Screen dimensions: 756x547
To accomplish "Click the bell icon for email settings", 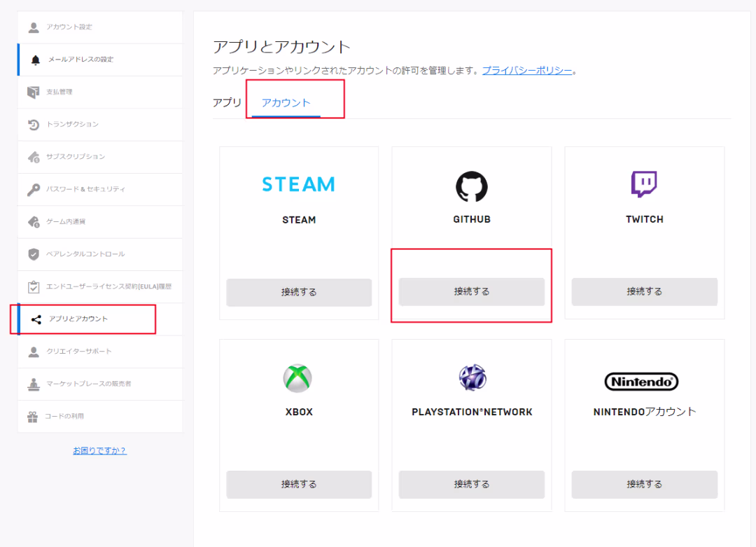I will (35, 60).
